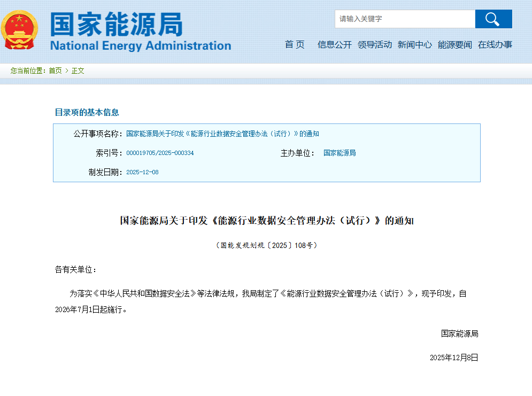This screenshot has height=396, width=532.
Task: Click 正文 in the breadcrumb
Action: 78,71
